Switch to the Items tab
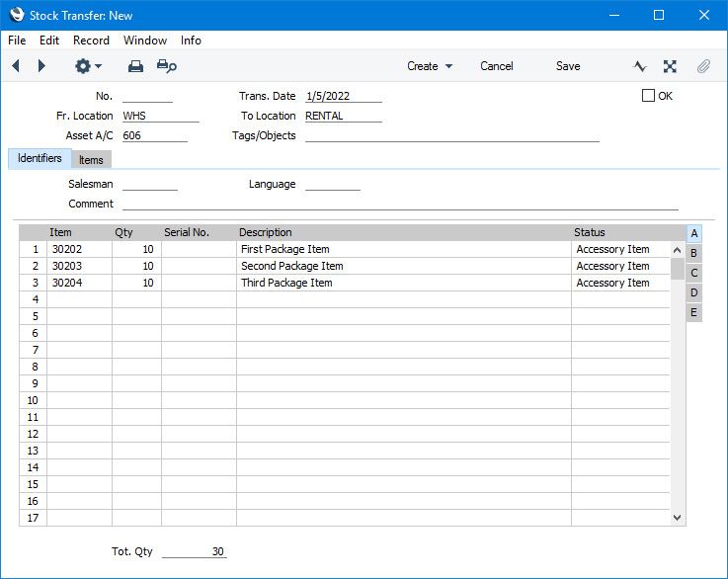Viewport: 728px width, 579px height. coord(91,160)
